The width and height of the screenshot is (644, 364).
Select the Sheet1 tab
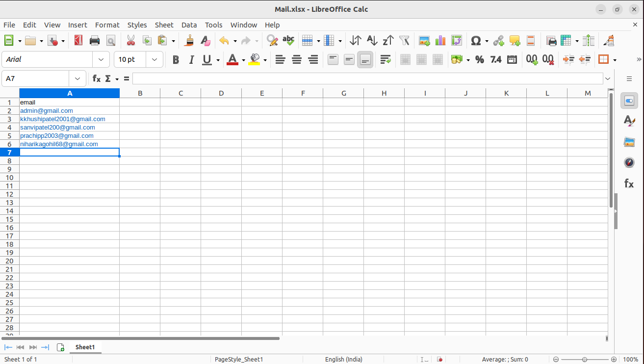(85, 347)
